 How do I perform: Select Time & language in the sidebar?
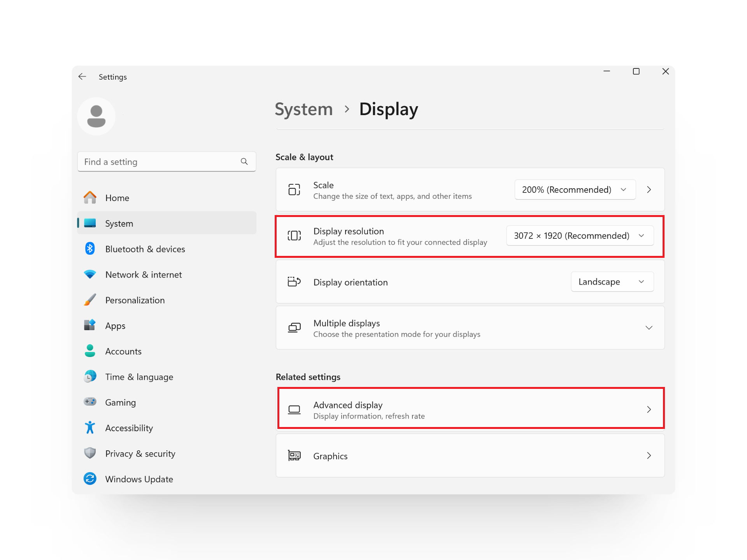90,376
